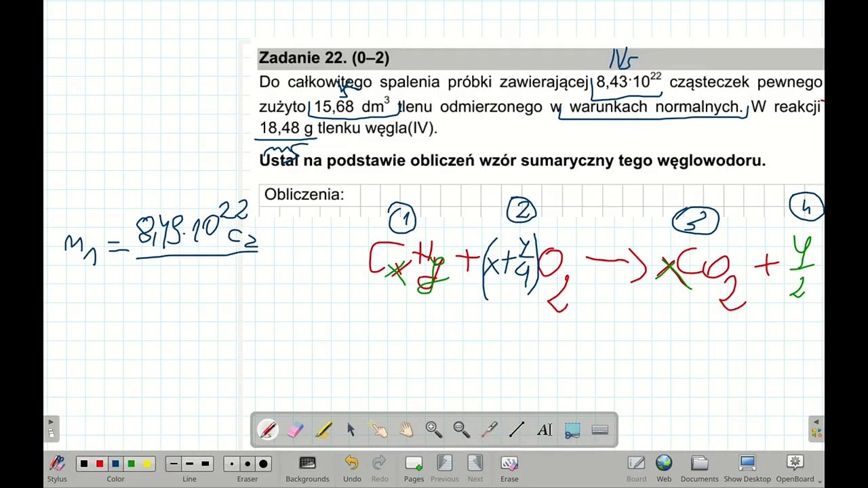Open the Backgrounds options
This screenshot has width=868, height=488.
pyautogui.click(x=307, y=468)
